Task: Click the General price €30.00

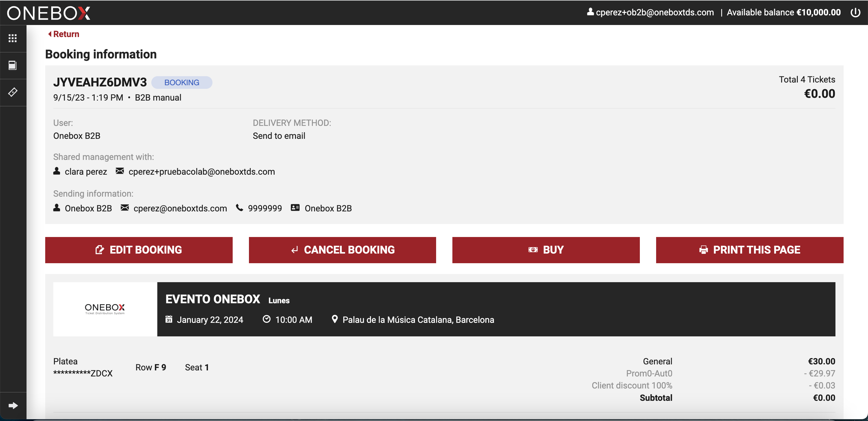Action: click(x=822, y=361)
